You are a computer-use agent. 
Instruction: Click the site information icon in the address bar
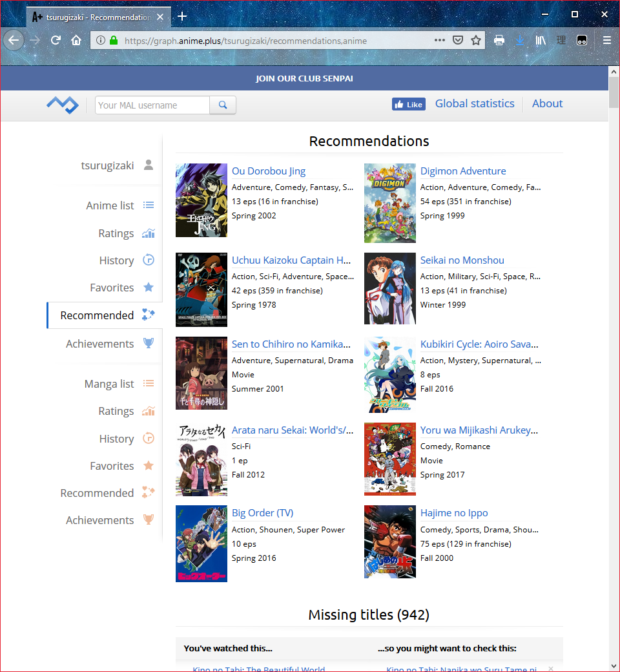(101, 40)
